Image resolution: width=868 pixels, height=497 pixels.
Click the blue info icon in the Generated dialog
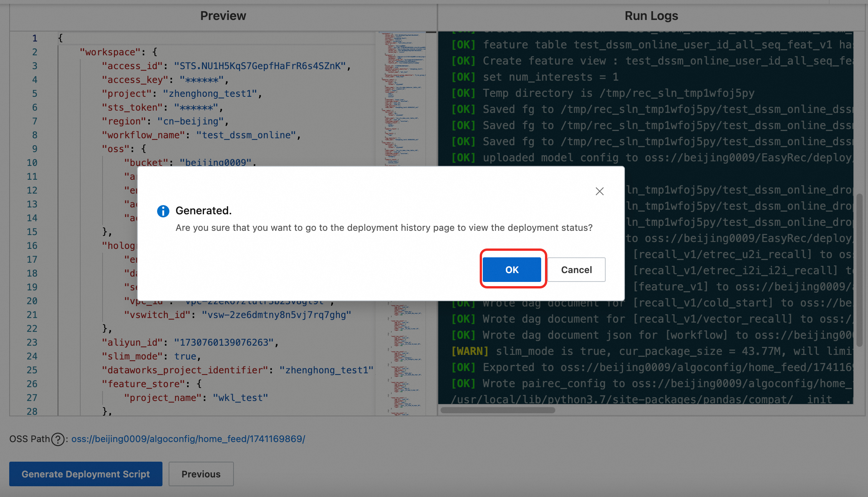pos(163,211)
